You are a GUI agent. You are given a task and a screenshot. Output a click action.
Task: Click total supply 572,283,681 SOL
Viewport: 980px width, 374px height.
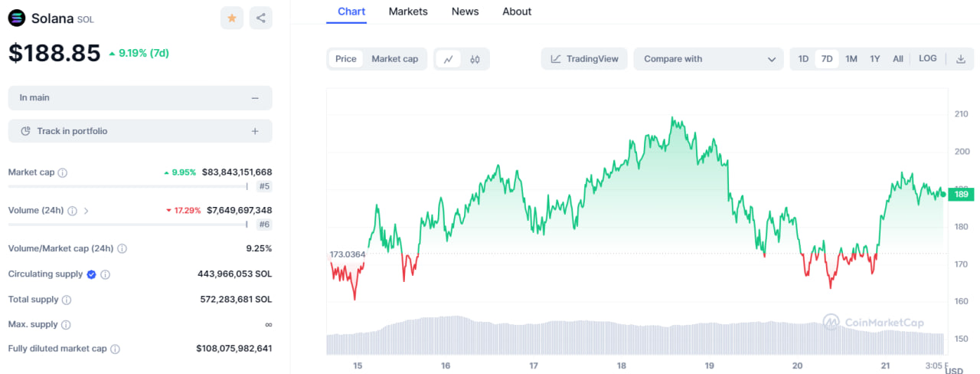pyautogui.click(x=236, y=300)
